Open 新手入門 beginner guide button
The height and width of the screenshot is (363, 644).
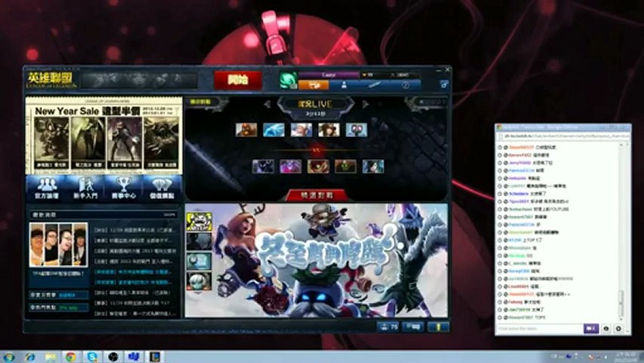pos(85,188)
